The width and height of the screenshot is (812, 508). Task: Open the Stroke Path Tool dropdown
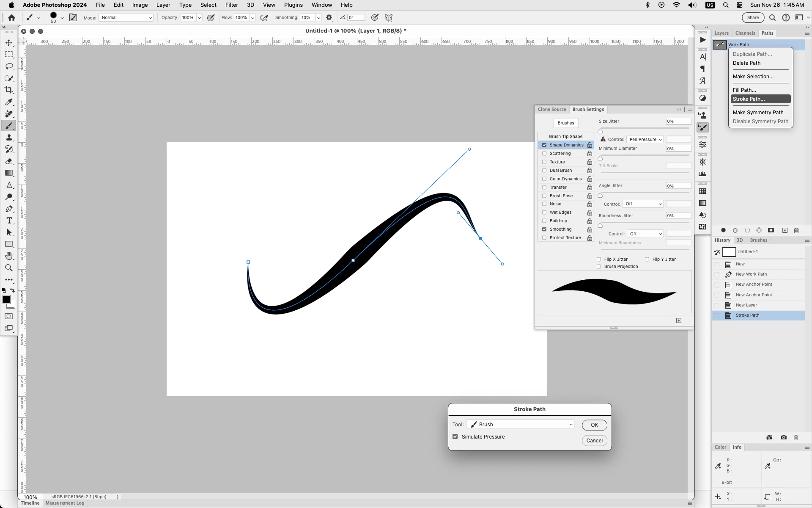[520, 424]
